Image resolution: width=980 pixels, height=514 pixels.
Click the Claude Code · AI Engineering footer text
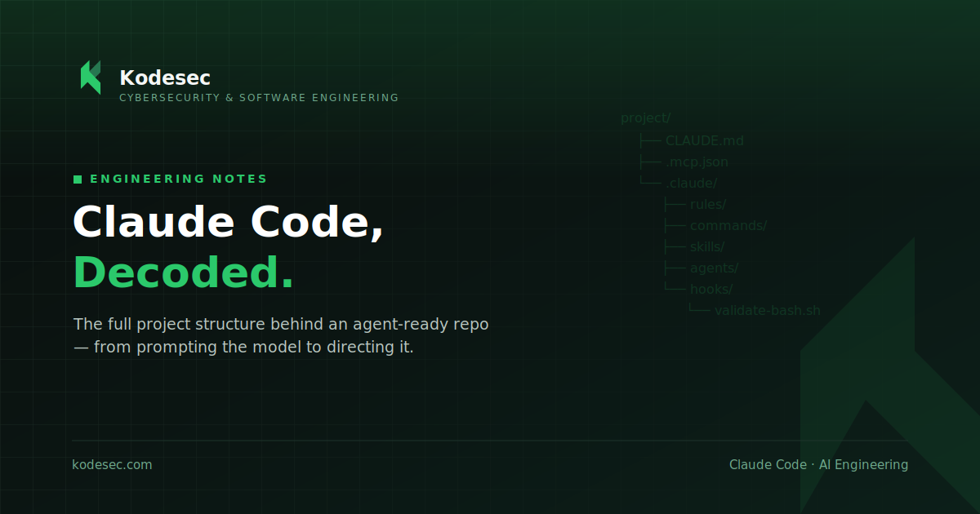[x=818, y=465]
